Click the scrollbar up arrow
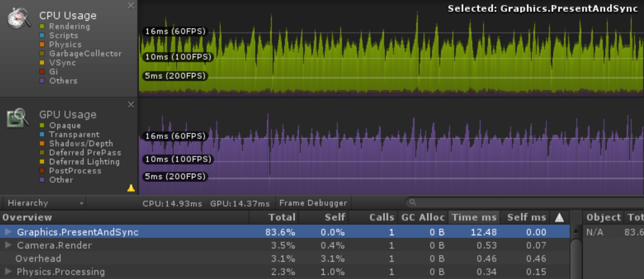The image size is (644, 279). click(576, 231)
